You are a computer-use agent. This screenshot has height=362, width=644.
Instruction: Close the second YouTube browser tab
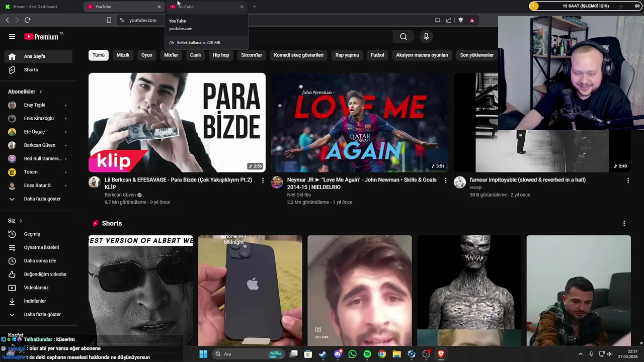(x=242, y=7)
